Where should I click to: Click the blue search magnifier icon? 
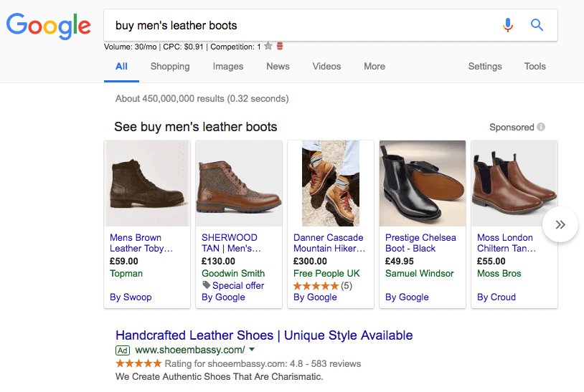click(x=537, y=25)
